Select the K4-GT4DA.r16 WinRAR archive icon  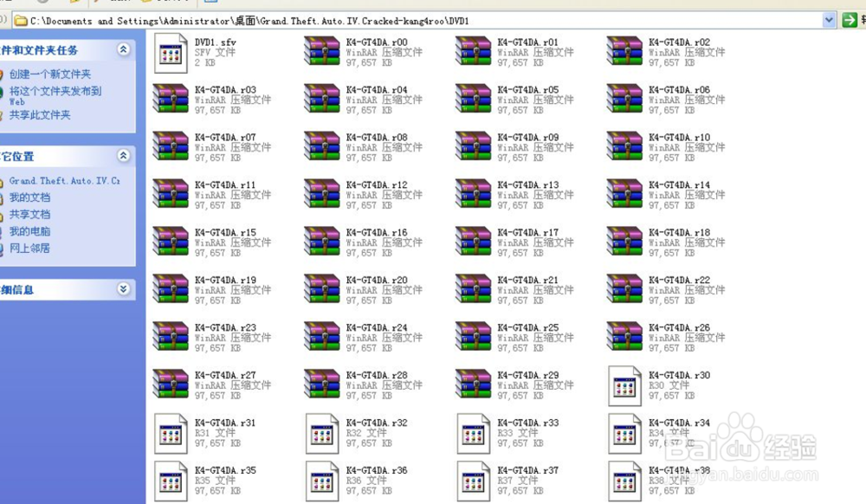tap(322, 242)
